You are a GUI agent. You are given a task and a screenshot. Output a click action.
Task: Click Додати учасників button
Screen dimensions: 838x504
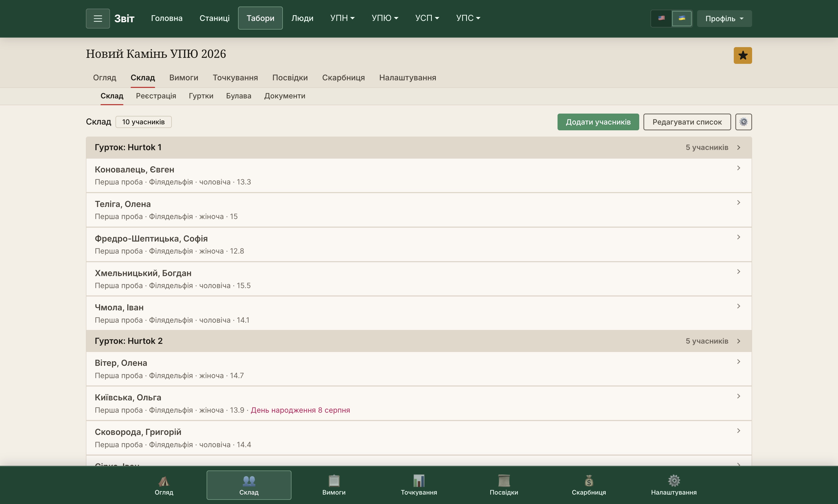coord(598,122)
